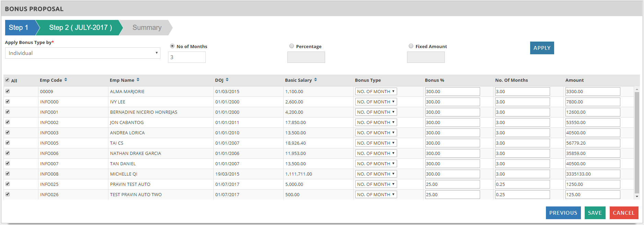Click the No of Months input field
The image size is (644, 225).
pos(187,57)
